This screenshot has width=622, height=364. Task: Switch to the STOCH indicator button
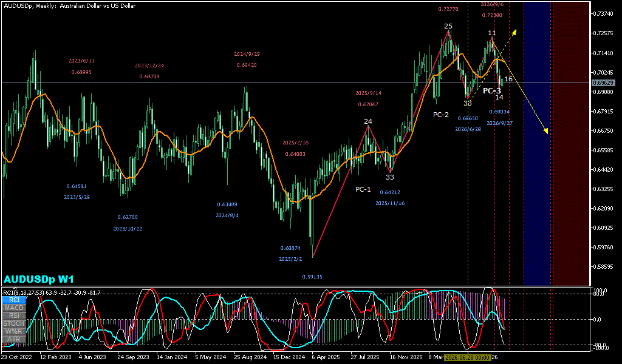coord(14,323)
